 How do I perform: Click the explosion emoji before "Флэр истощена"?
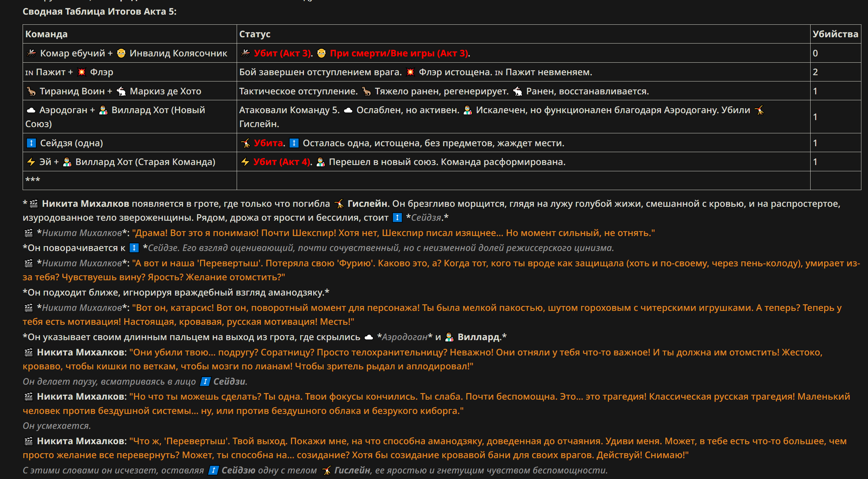(x=410, y=72)
